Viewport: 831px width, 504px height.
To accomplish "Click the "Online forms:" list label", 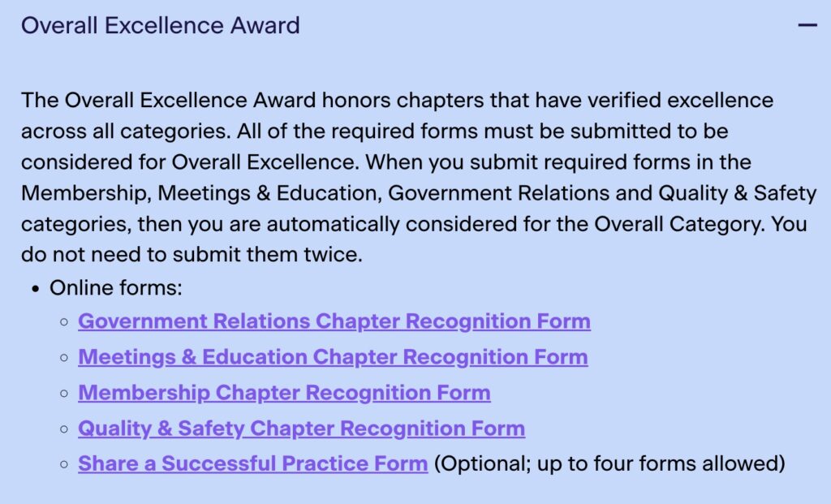I will pyautogui.click(x=116, y=287).
